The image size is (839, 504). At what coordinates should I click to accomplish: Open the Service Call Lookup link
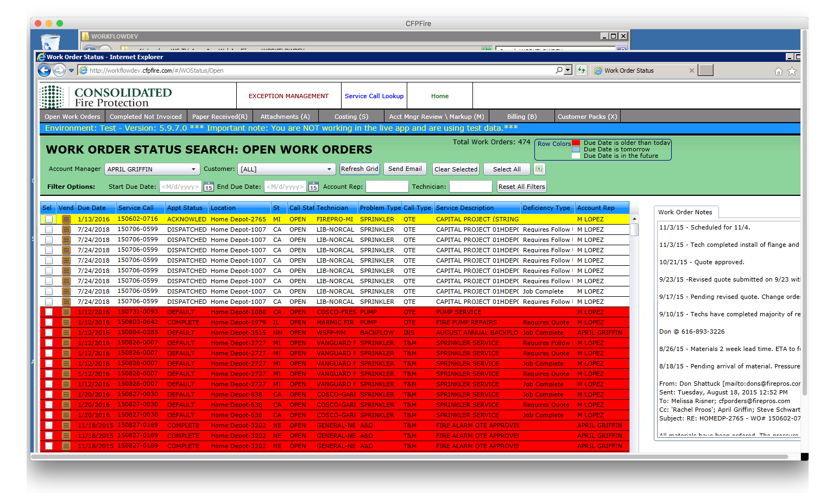[x=374, y=96]
